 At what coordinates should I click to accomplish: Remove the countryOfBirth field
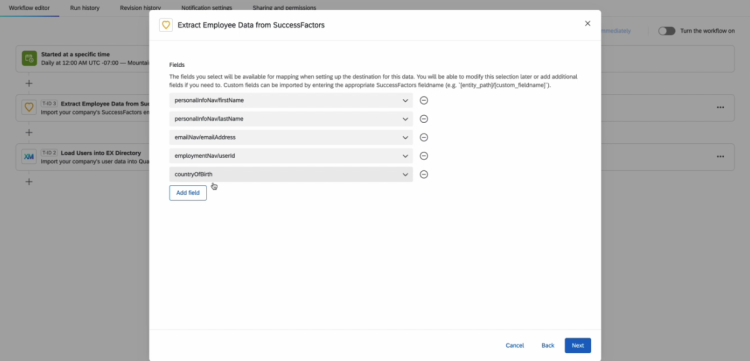click(x=423, y=175)
